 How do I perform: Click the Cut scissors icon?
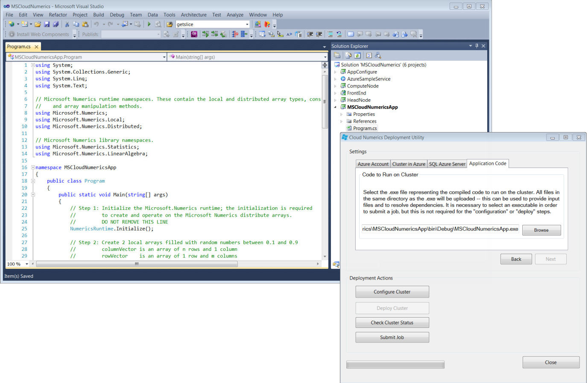pyautogui.click(x=67, y=24)
